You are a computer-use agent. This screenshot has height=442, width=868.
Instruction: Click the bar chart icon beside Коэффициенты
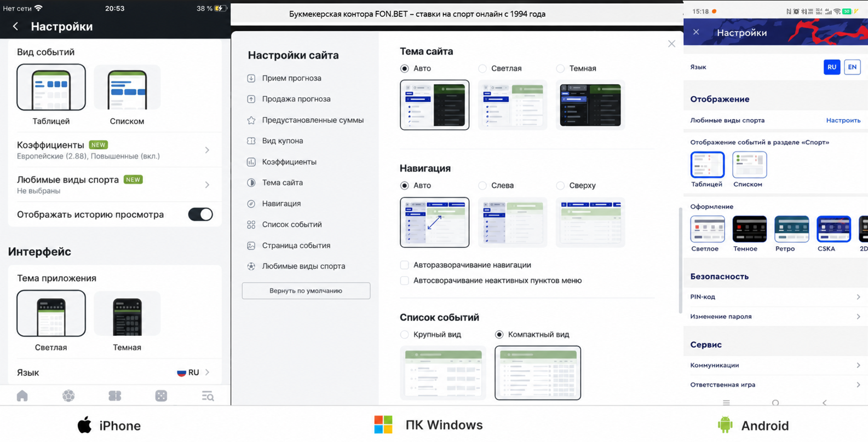point(251,162)
